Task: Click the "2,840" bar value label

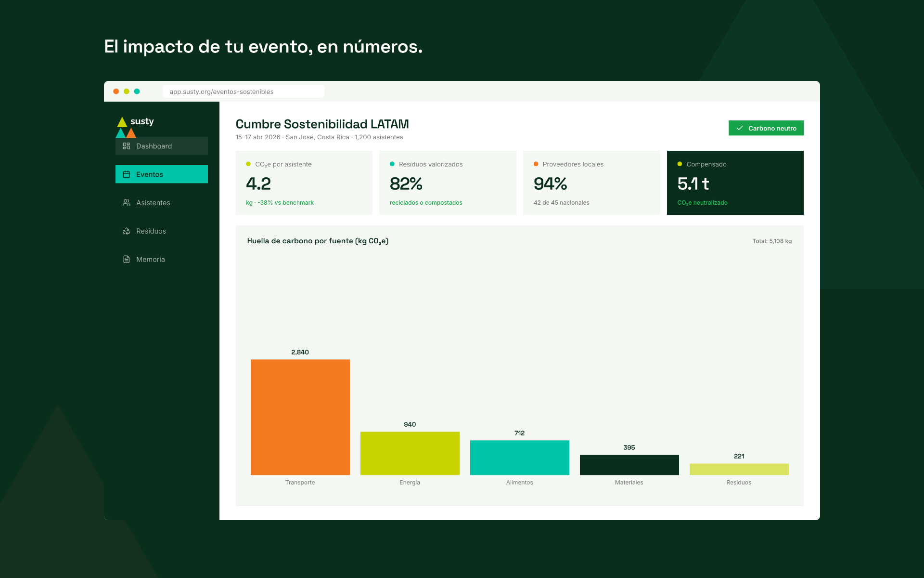Action: pyautogui.click(x=300, y=352)
